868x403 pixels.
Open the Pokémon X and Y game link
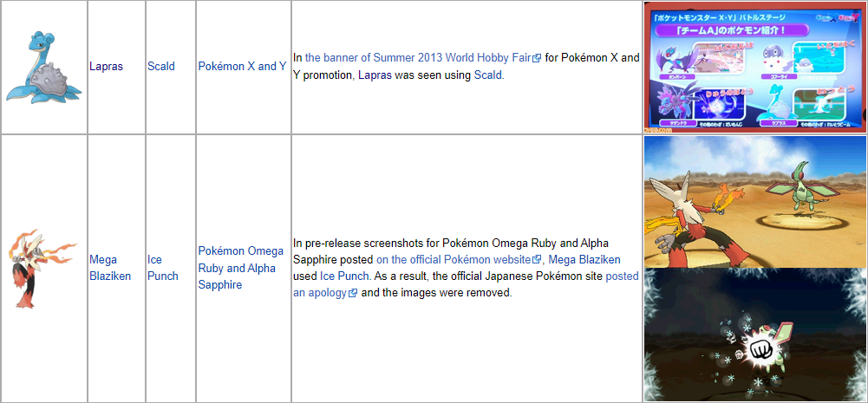(242, 66)
